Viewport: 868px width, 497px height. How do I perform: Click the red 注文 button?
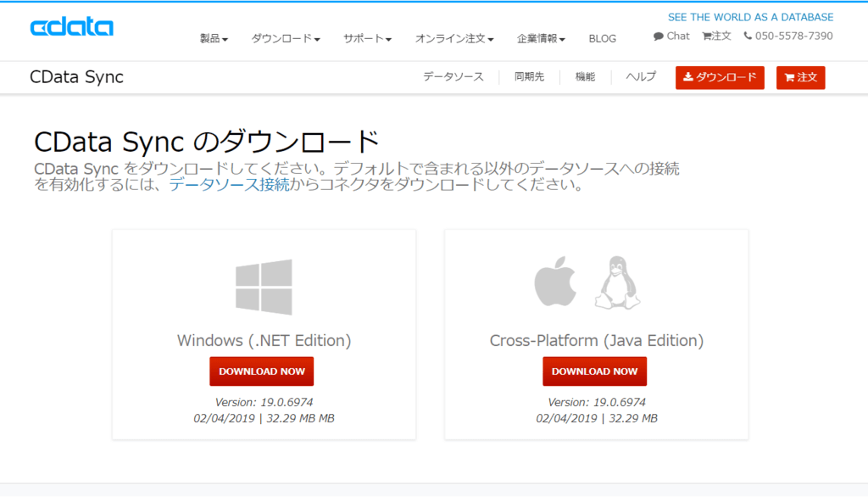(800, 77)
